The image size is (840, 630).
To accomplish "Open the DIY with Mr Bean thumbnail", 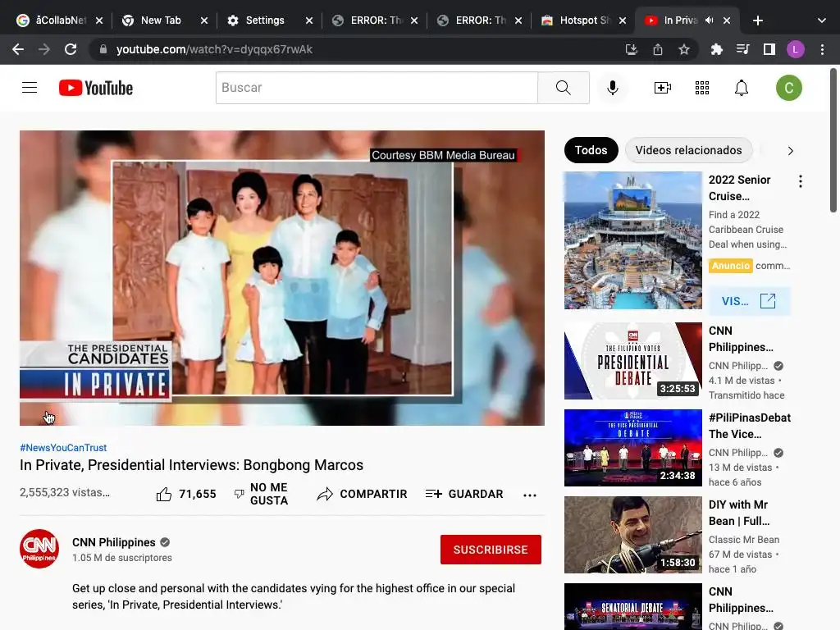I will pos(632,535).
